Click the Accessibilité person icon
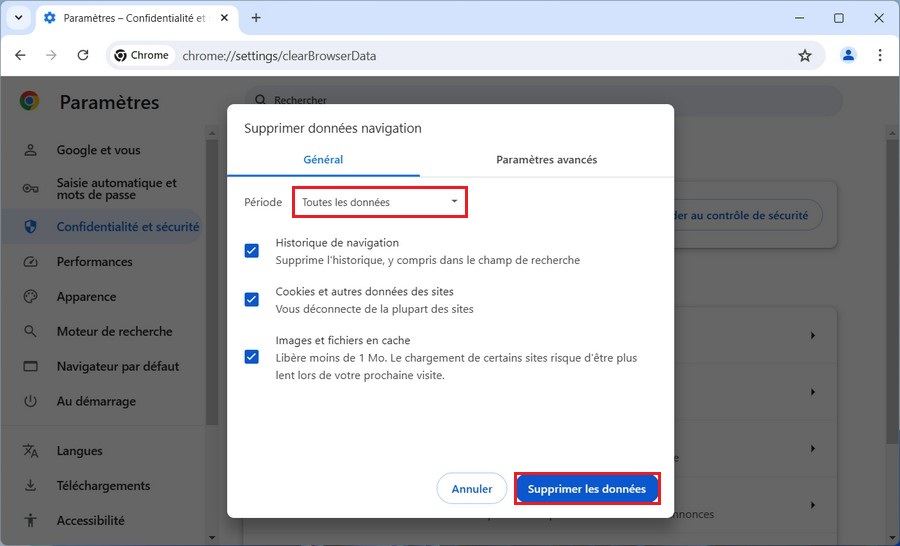This screenshot has width=900, height=546. coord(30,521)
